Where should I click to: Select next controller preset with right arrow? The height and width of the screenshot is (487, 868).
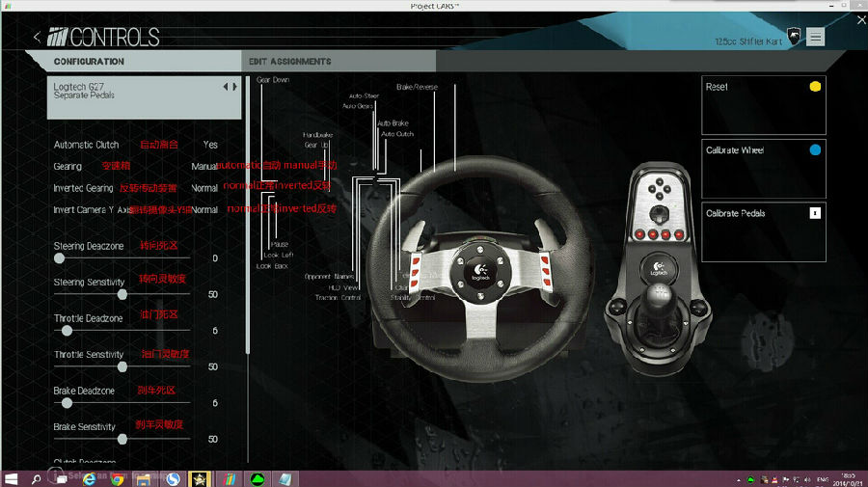(x=234, y=87)
